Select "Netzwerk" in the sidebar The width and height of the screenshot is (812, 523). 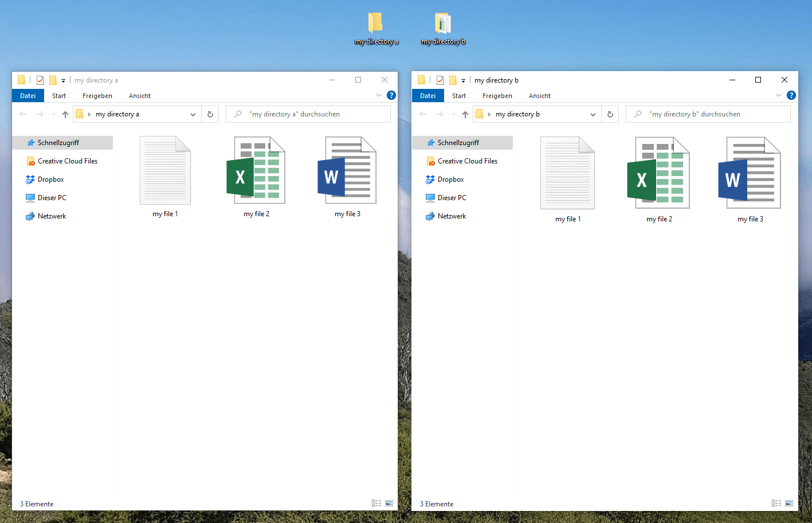[x=51, y=216]
